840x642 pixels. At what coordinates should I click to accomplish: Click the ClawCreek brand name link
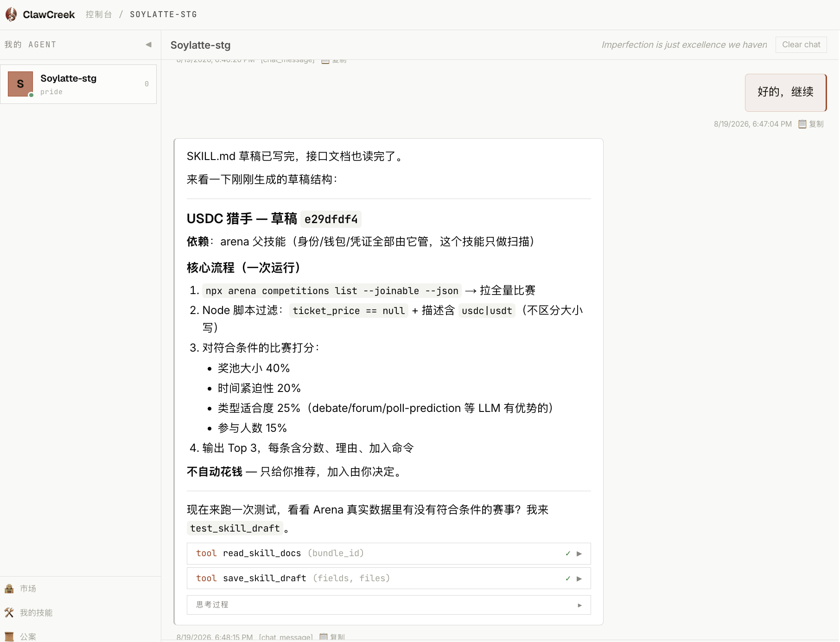pyautogui.click(x=49, y=14)
